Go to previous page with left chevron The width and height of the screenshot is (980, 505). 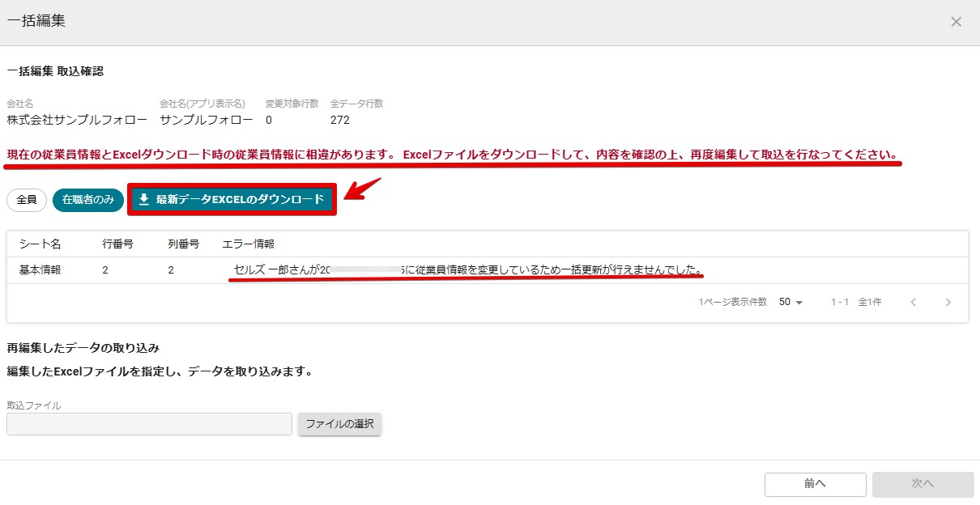(914, 302)
